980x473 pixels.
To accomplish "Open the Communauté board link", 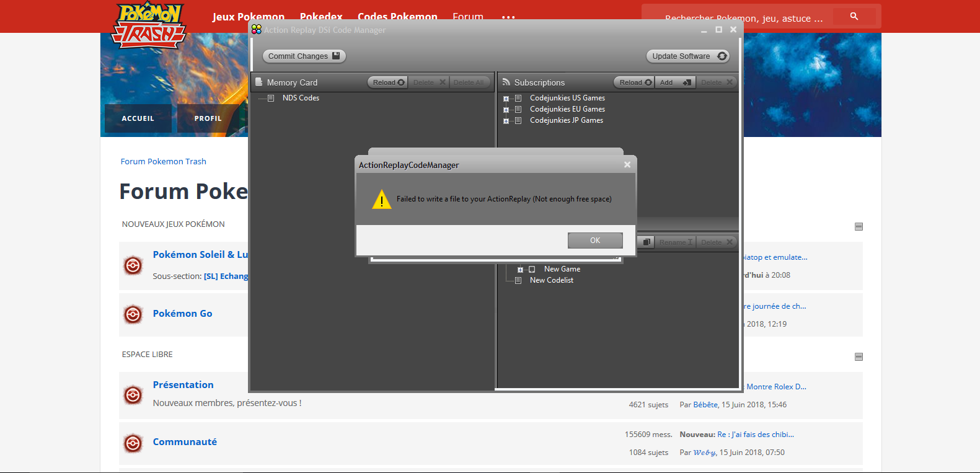I will (x=185, y=442).
